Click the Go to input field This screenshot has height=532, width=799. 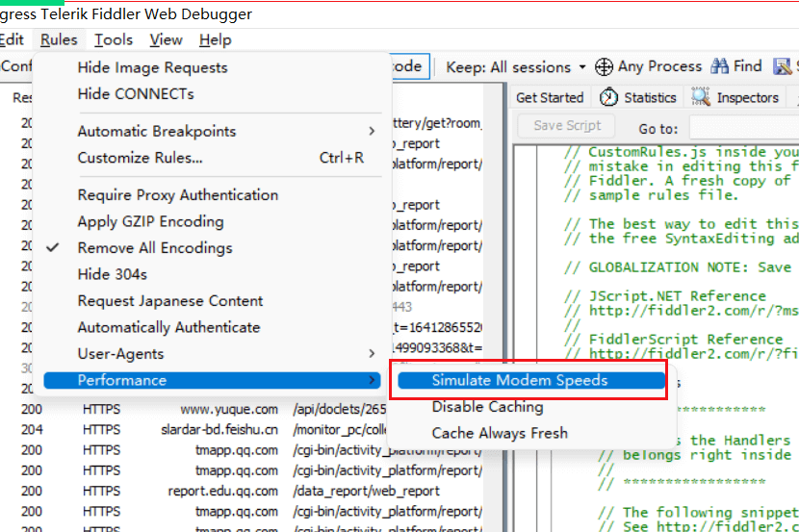click(744, 127)
